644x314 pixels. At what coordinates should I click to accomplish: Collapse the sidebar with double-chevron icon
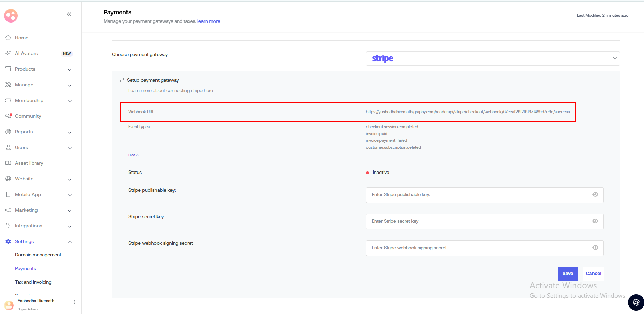click(69, 14)
